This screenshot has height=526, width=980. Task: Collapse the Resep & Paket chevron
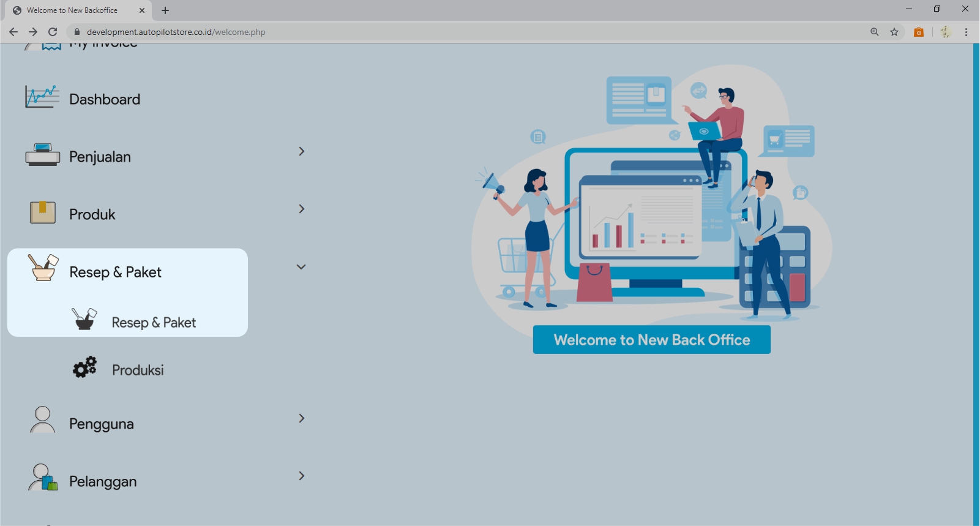point(301,267)
